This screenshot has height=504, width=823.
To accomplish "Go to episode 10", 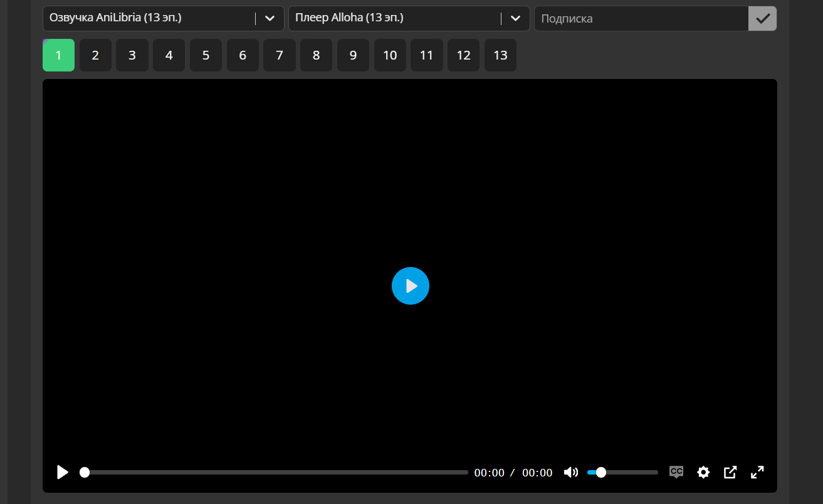I will point(390,55).
